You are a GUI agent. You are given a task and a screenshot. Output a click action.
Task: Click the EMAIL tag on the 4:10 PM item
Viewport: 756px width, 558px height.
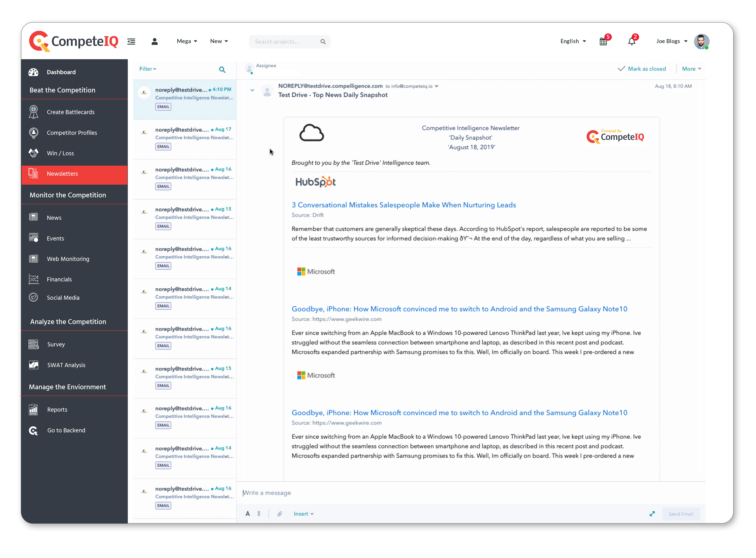coord(163,107)
